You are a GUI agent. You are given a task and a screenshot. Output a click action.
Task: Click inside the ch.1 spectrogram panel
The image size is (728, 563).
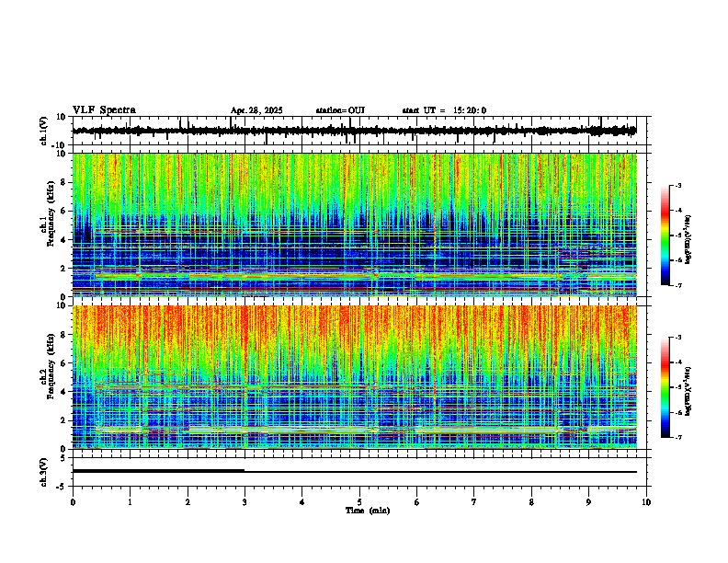pos(354,224)
